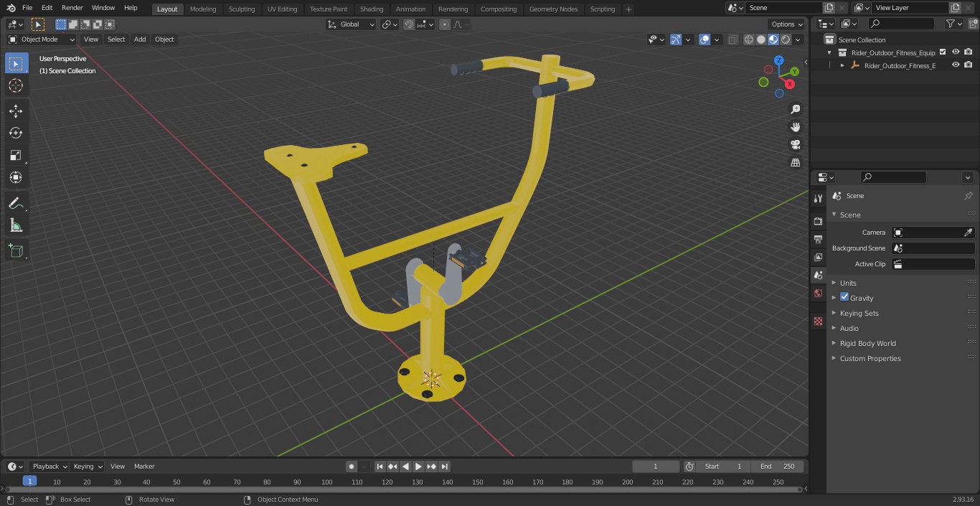Open Global transform orientation dropdown

(352, 24)
